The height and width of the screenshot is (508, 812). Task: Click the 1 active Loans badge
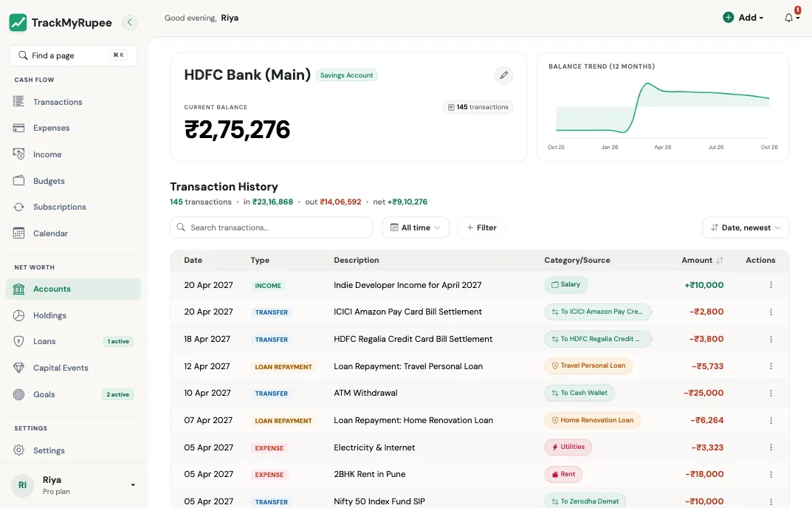tap(118, 341)
